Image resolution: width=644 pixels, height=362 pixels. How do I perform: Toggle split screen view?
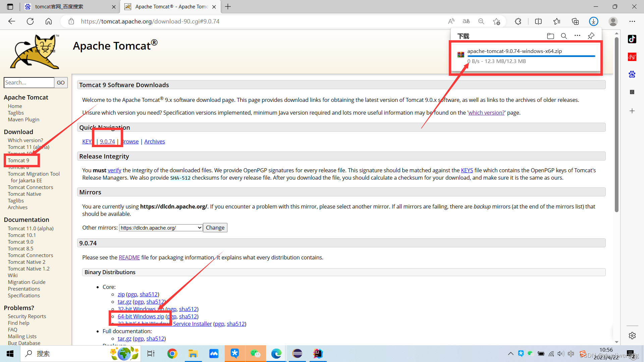click(x=538, y=21)
